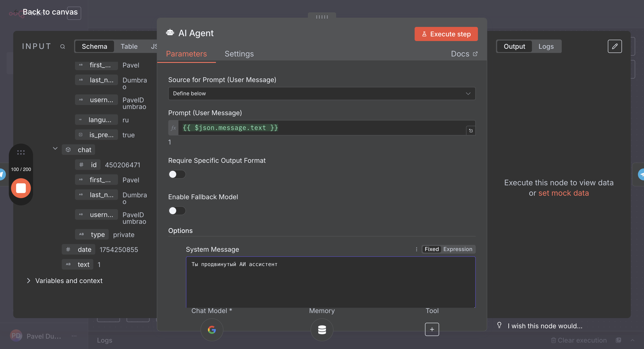Click the Execute step button

[446, 34]
